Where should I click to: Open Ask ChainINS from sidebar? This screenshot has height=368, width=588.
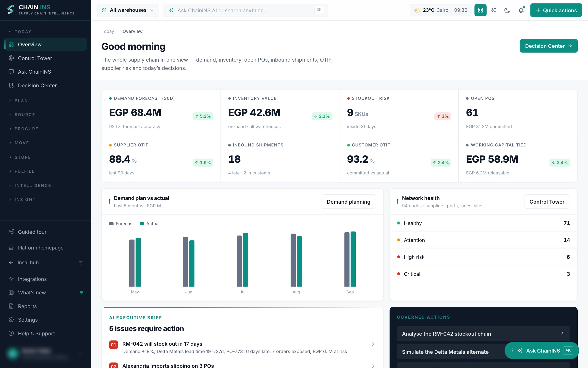(x=46, y=72)
